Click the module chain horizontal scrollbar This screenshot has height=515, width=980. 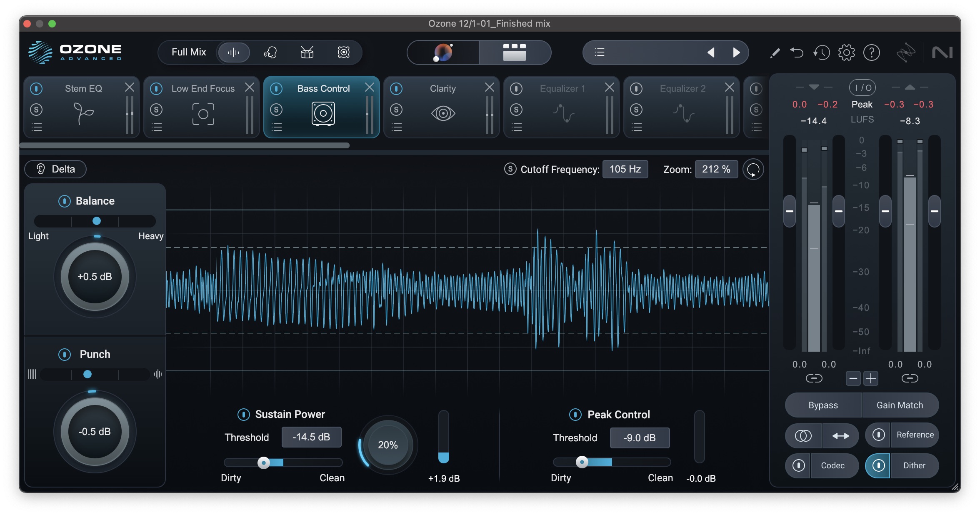185,145
